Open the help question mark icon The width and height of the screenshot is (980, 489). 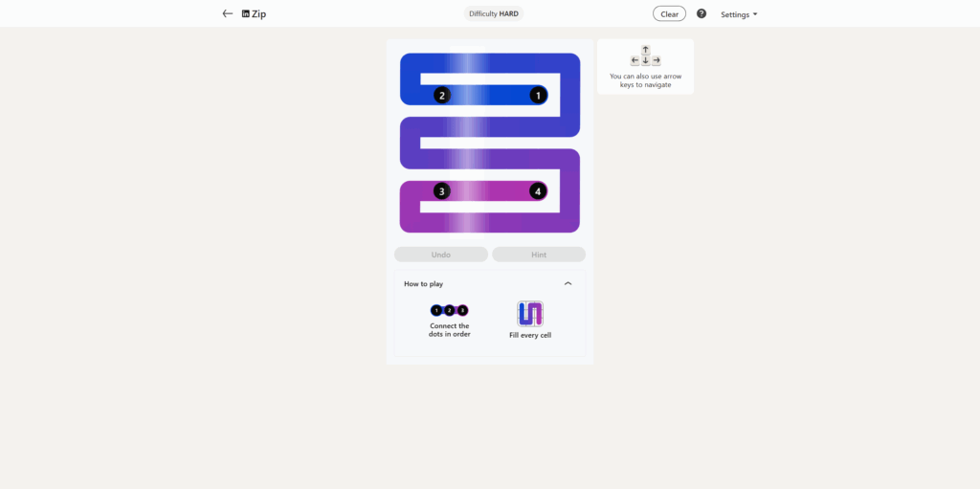point(702,13)
